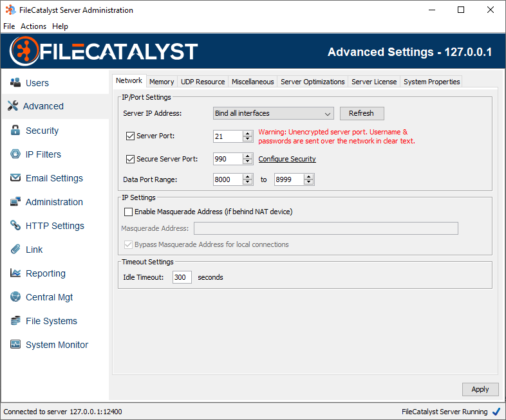
Task: Open the Help menu
Action: pos(60,26)
